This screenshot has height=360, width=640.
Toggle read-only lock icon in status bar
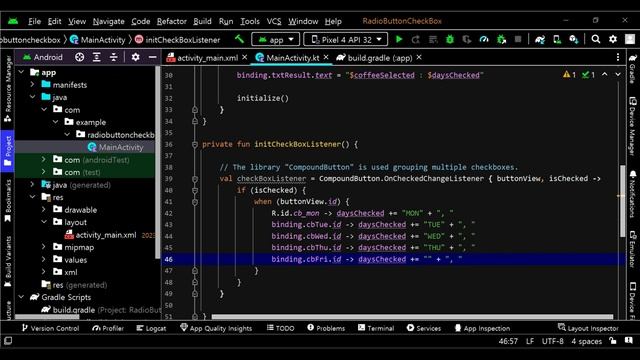(x=613, y=341)
